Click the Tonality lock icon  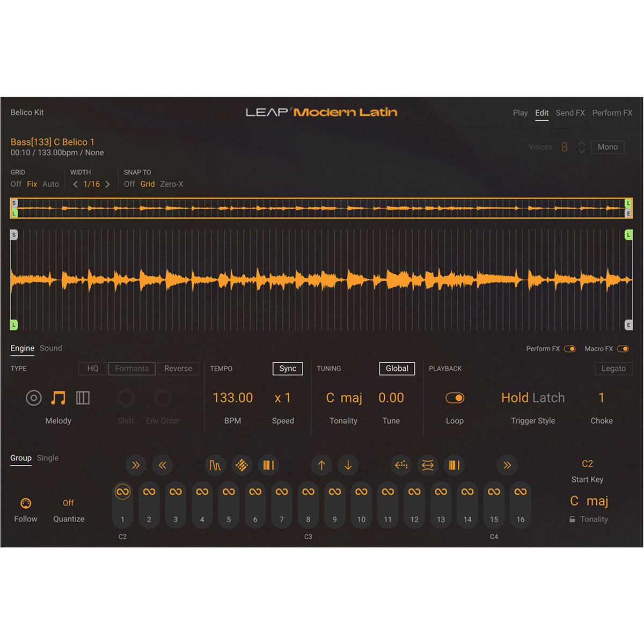(x=572, y=519)
